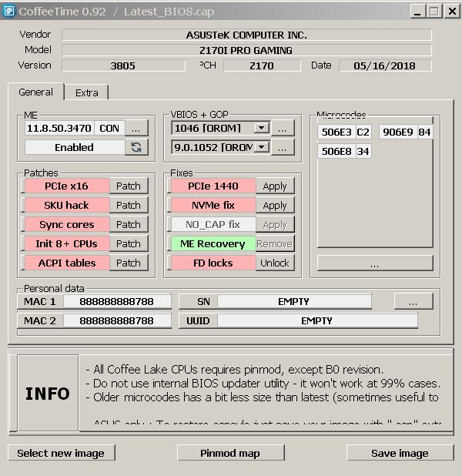Image resolution: width=462 pixels, height=476 pixels.
Task: Expand the GOP 9.0.1052 dropdown
Action: tap(262, 147)
